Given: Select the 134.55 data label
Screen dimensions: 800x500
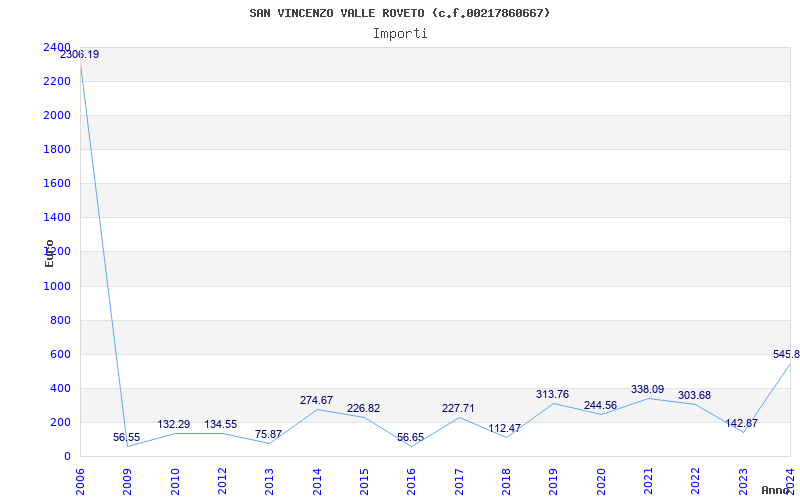Looking at the screenshot, I should pos(221,424).
